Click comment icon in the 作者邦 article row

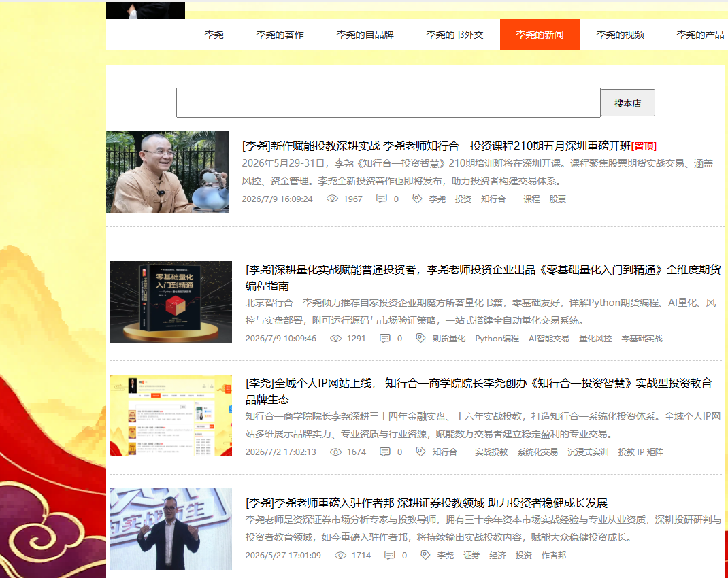pos(390,556)
